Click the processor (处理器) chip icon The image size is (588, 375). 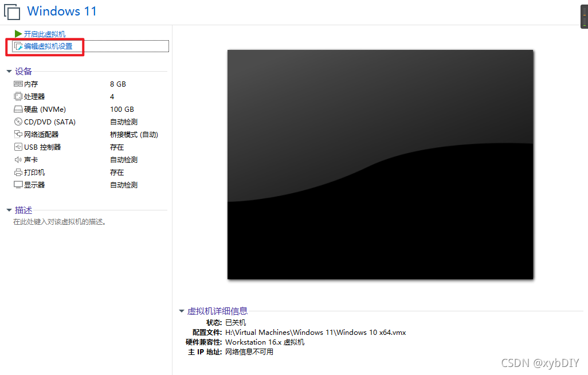pyautogui.click(x=18, y=96)
